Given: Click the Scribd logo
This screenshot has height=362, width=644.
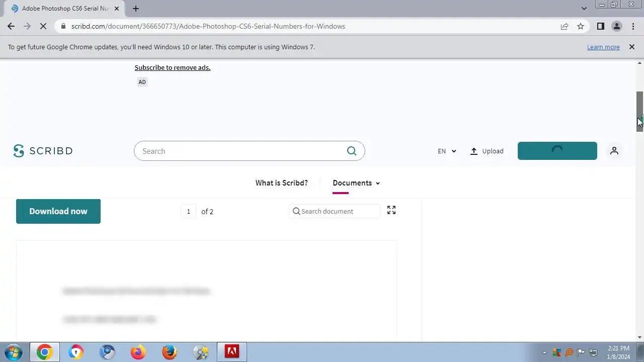Looking at the screenshot, I should click(43, 151).
